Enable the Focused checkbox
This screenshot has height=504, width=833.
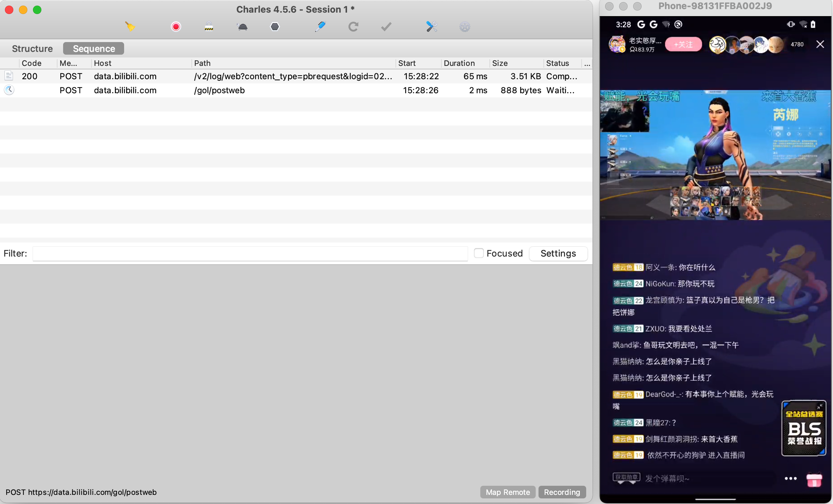(x=479, y=253)
